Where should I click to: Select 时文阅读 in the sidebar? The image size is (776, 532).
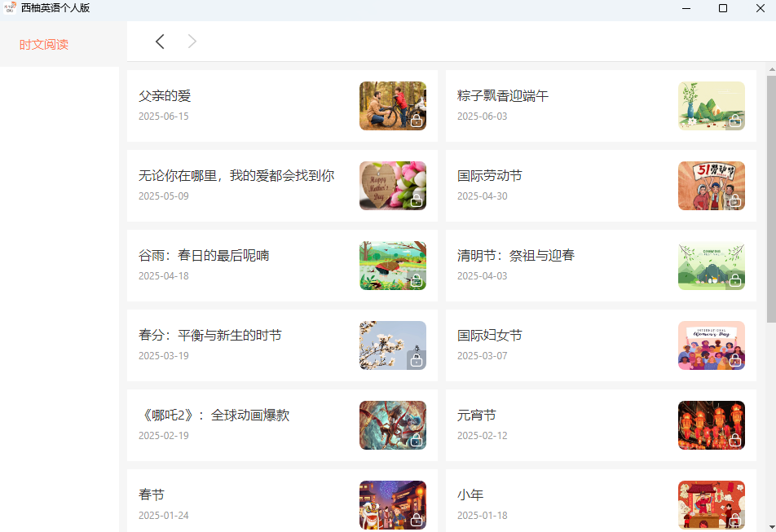tap(42, 45)
